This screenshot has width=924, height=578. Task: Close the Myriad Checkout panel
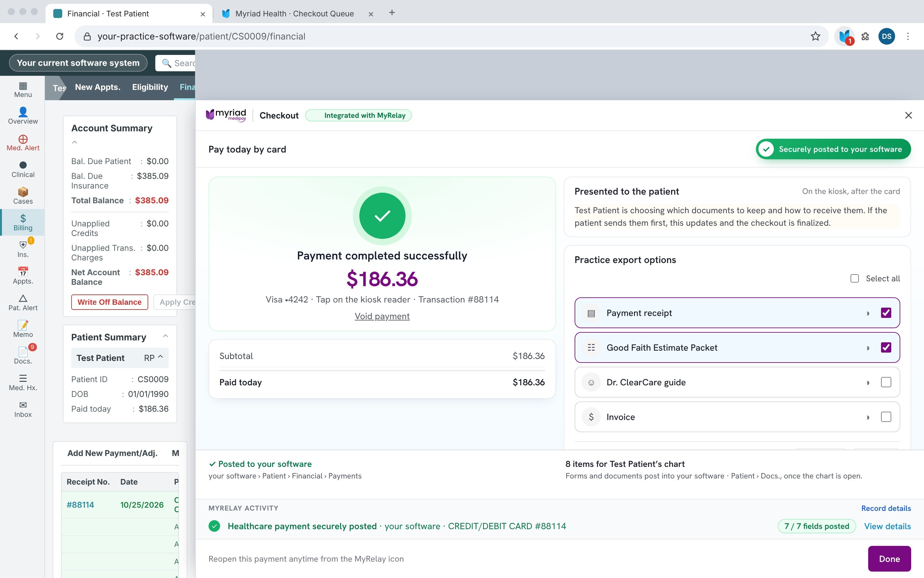click(908, 116)
